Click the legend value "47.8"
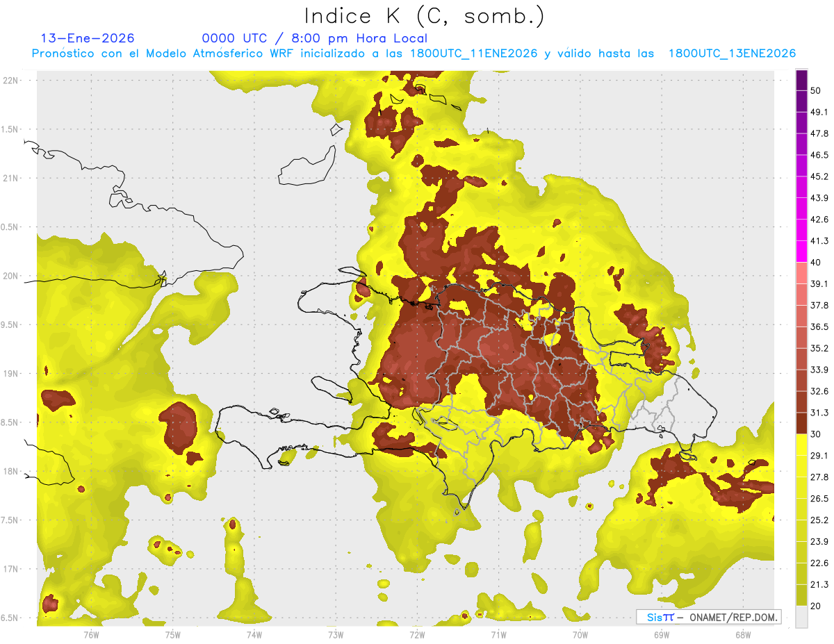Screen dimensions: 834x644 819,133
